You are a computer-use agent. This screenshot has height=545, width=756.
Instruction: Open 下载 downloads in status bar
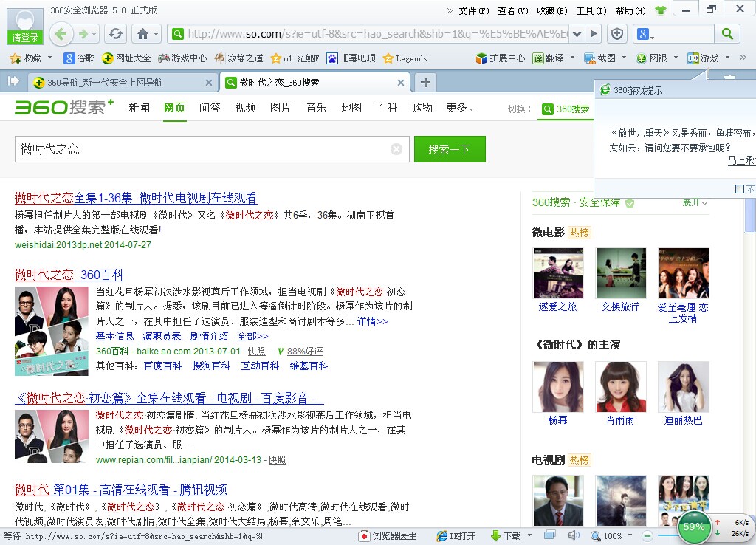[x=506, y=536]
